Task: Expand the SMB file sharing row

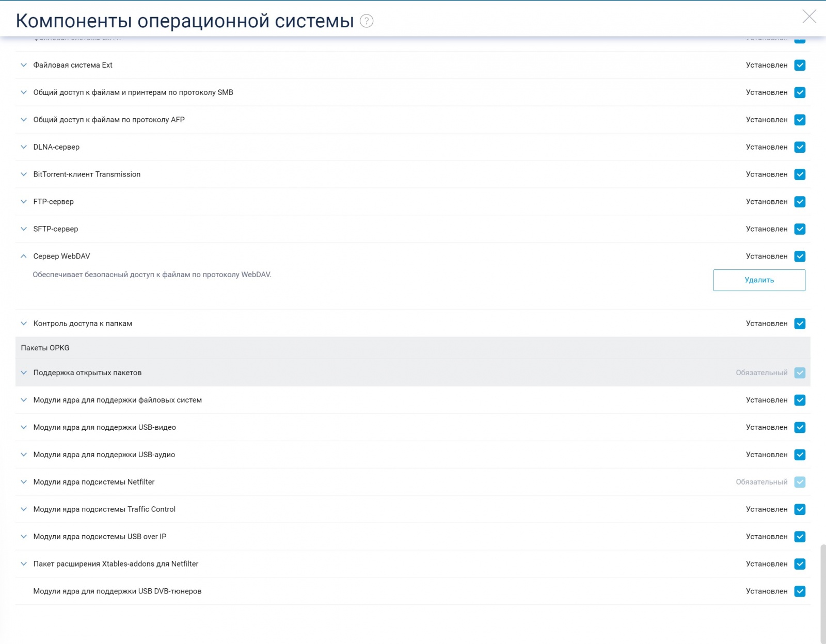Action: 24,92
